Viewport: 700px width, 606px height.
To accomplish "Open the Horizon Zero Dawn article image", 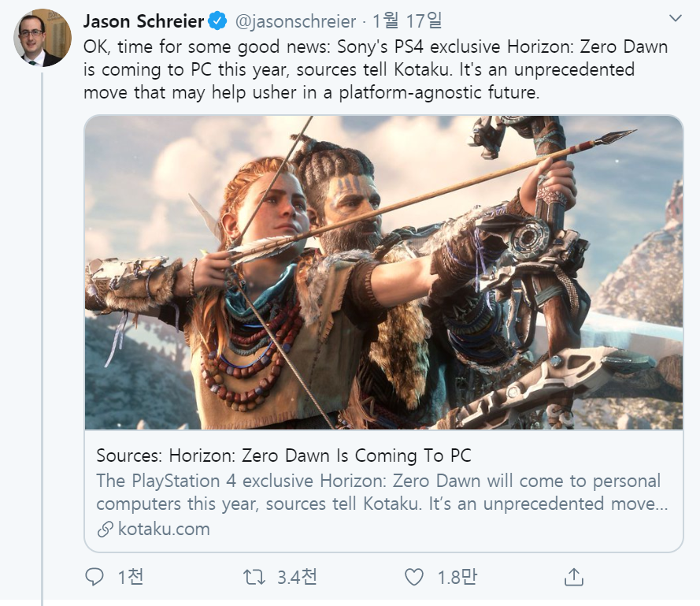I will 383,273.
